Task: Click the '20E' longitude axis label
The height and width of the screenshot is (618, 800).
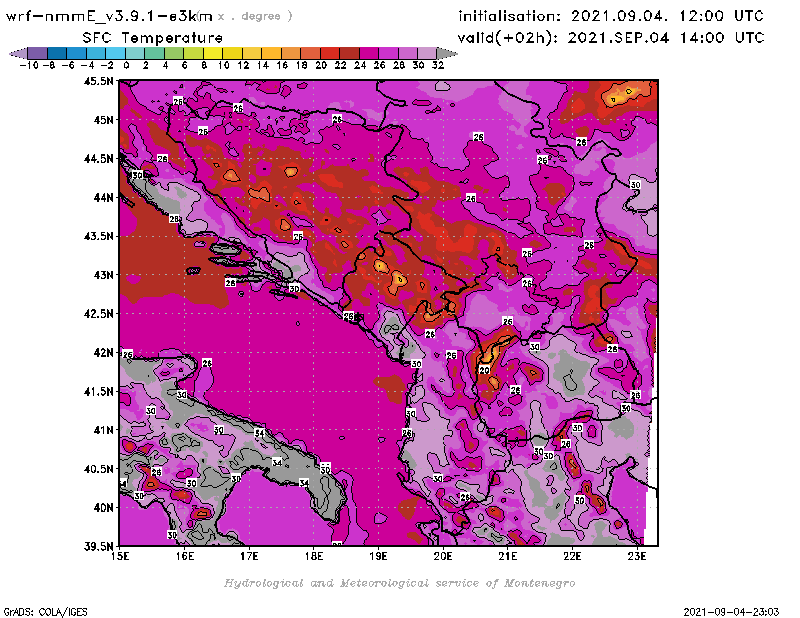Action: point(443,556)
